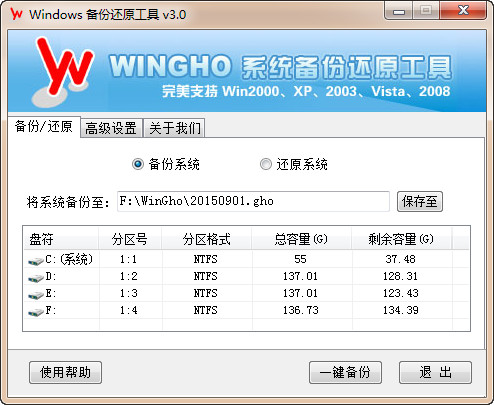
Task: Click remaining capacity value 128.31
Action: tap(401, 276)
